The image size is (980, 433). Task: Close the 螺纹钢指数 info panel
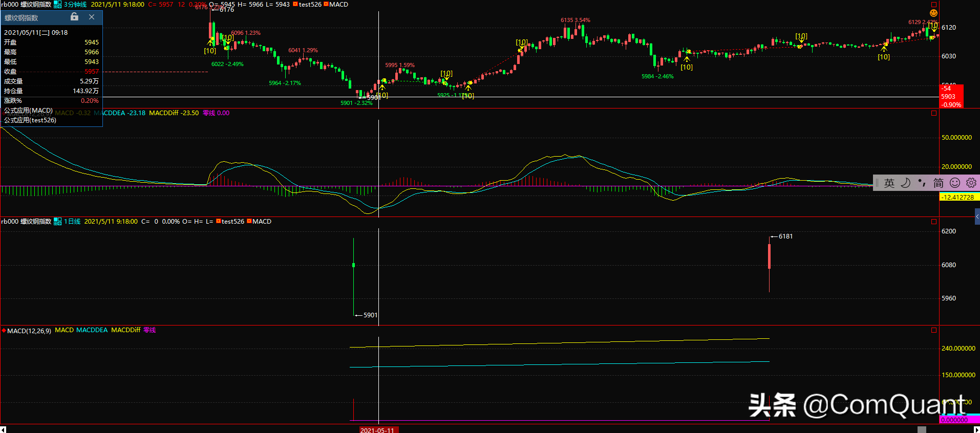pyautogui.click(x=92, y=17)
